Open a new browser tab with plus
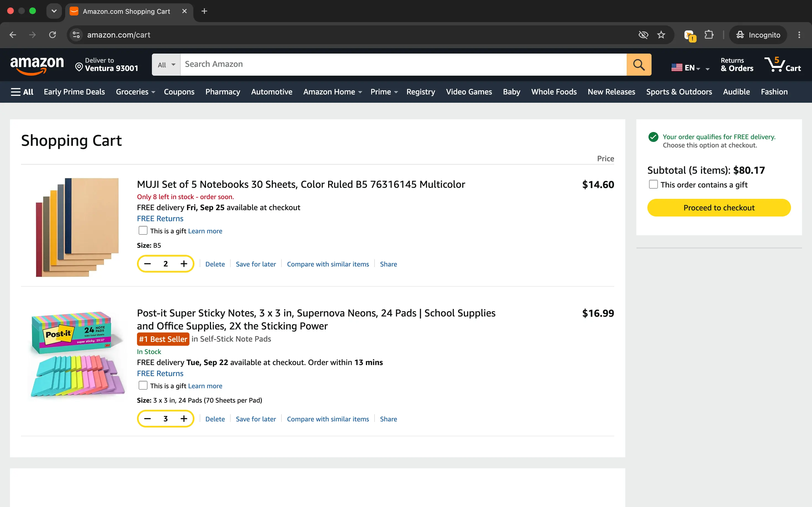Image resolution: width=812 pixels, height=507 pixels. 204,11
